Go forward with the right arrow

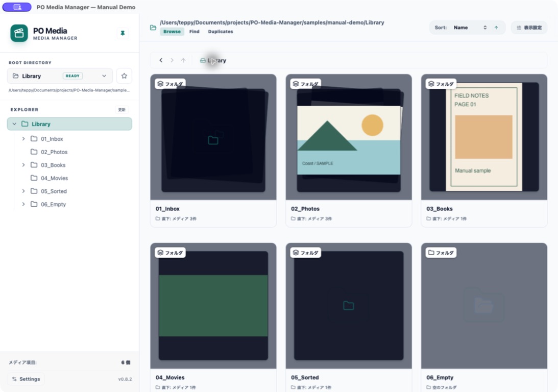(172, 60)
